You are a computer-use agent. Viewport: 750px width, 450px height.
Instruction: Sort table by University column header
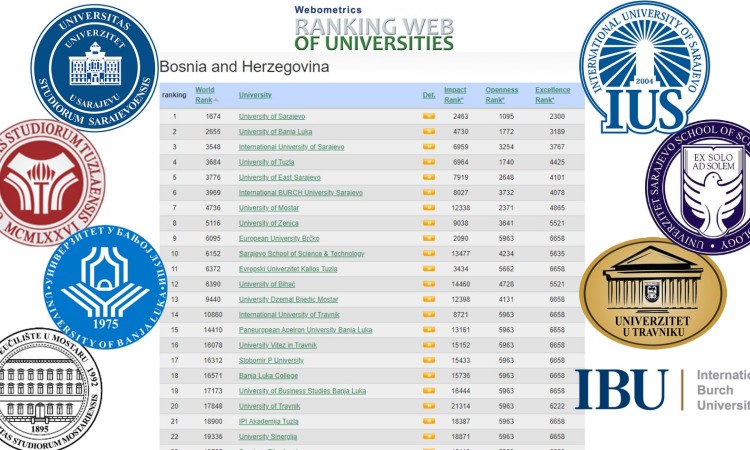255,95
